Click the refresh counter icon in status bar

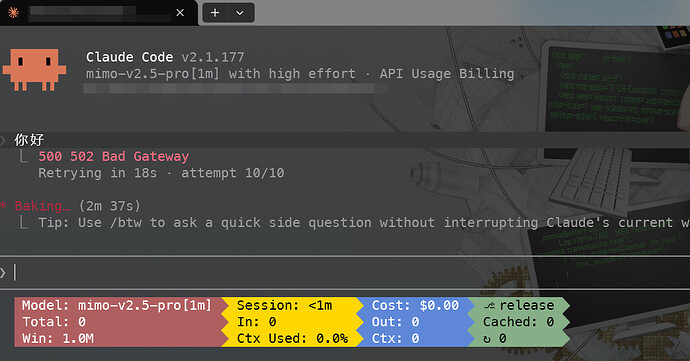487,339
